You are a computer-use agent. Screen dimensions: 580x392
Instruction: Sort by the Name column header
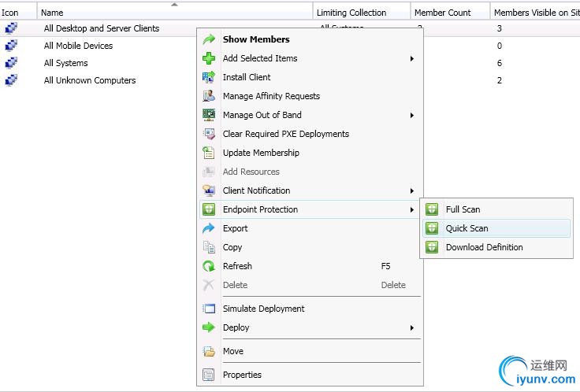[x=52, y=13]
